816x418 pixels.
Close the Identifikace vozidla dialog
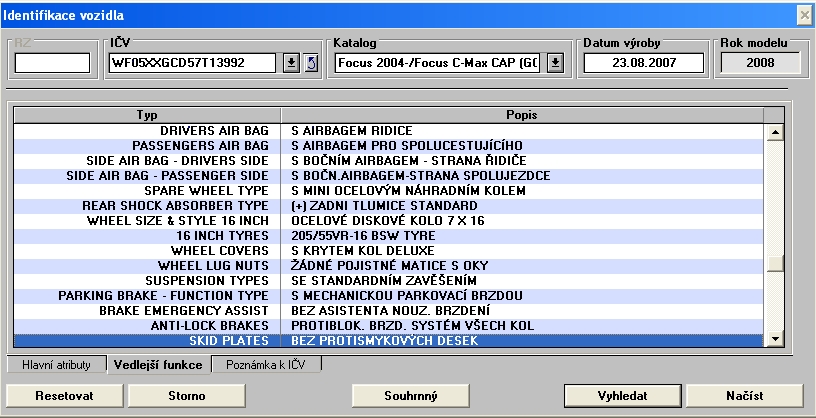(803, 15)
